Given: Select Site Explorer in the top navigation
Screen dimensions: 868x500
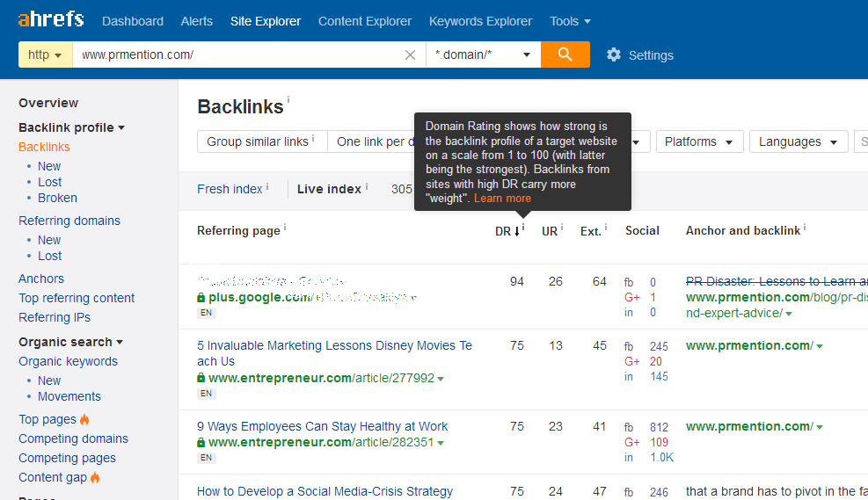Looking at the screenshot, I should point(266,21).
